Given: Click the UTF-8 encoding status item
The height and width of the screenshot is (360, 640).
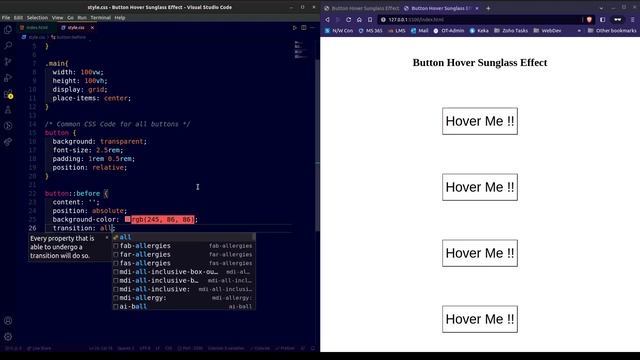Looking at the screenshot, I should coord(145,348).
